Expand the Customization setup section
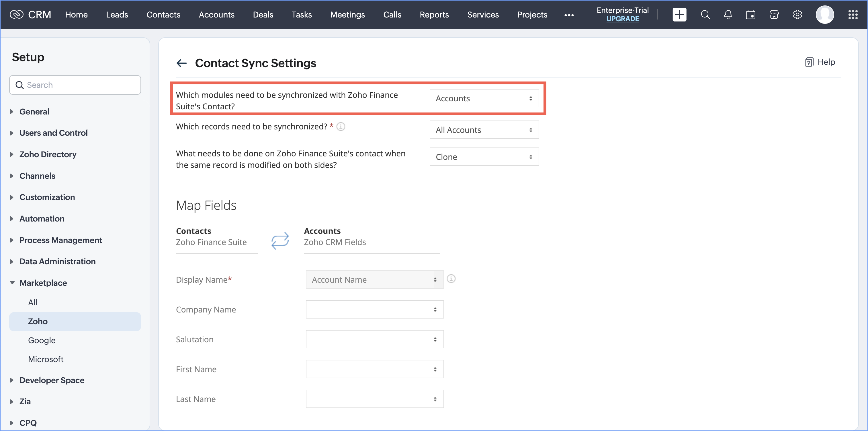 [47, 197]
